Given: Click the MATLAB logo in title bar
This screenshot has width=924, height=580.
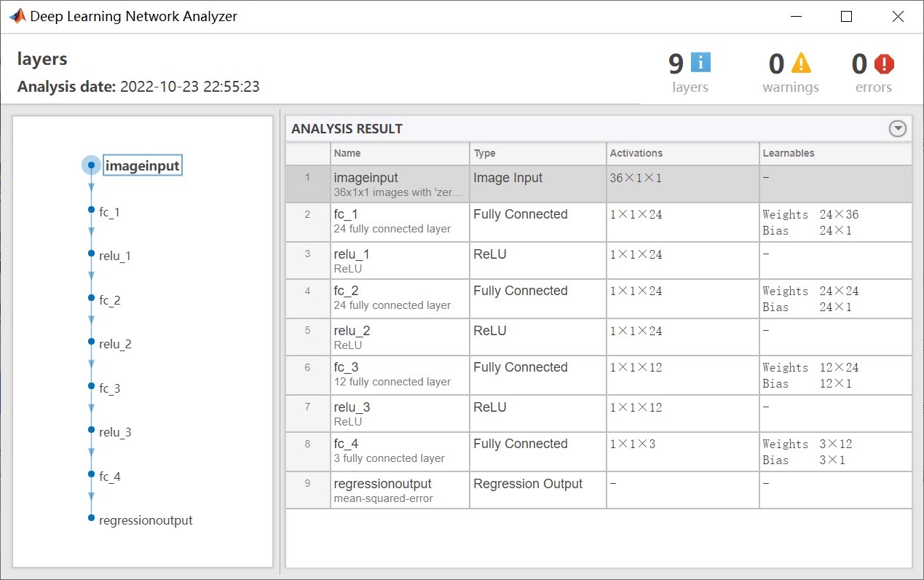Looking at the screenshot, I should (x=17, y=16).
